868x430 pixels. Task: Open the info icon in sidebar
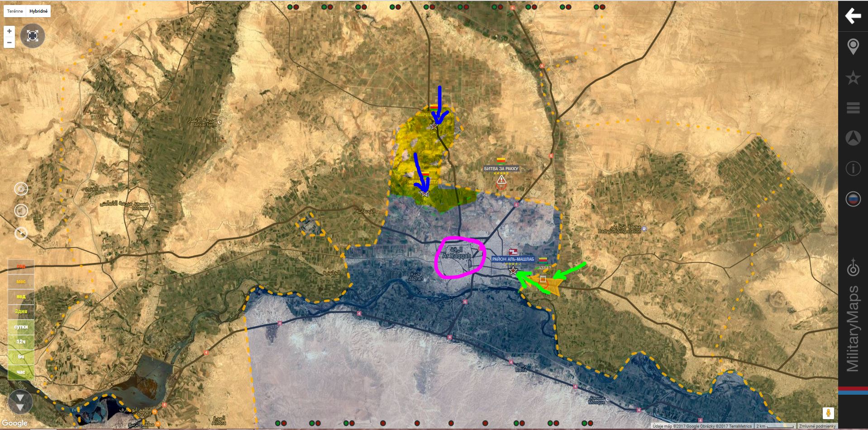pos(853,168)
